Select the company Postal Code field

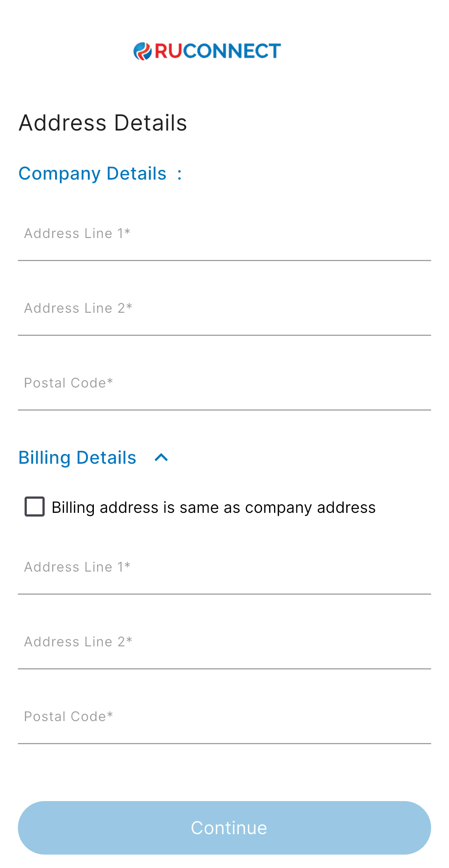[x=224, y=383]
